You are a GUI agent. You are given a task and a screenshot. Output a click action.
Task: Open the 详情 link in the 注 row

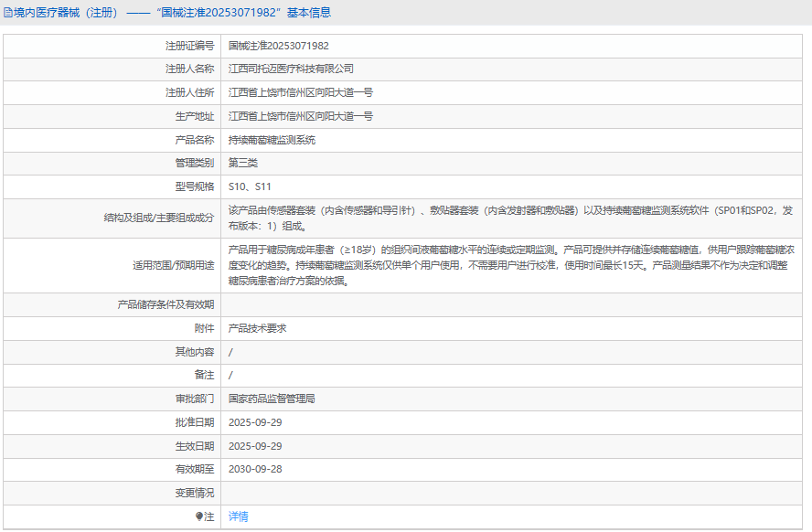[x=239, y=516]
